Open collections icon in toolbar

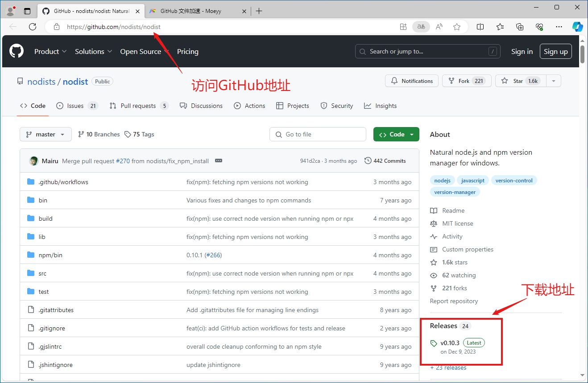520,27
